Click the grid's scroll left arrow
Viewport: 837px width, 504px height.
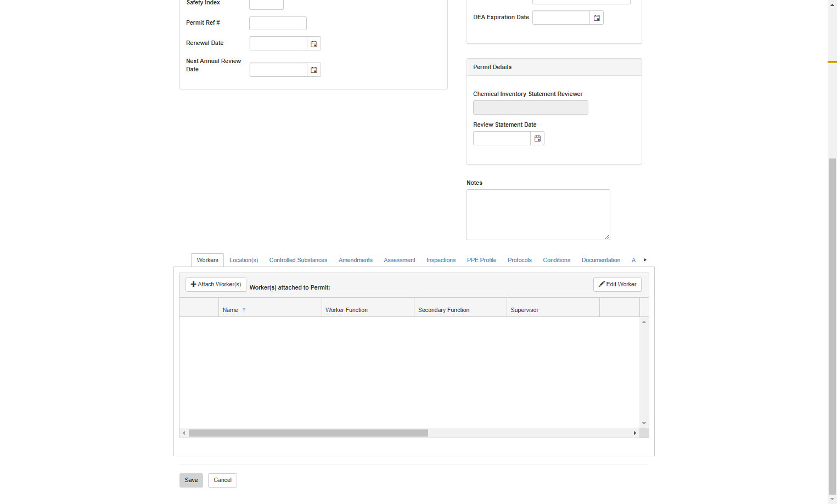pyautogui.click(x=184, y=433)
